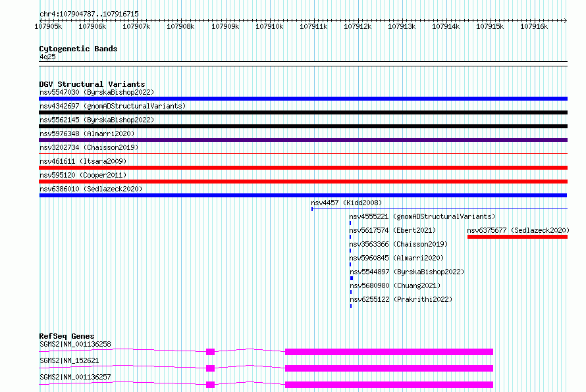The width and height of the screenshot is (586, 392).
Task: Select the nsv4457 (Kidd2008) variant label
Action: tap(346, 203)
